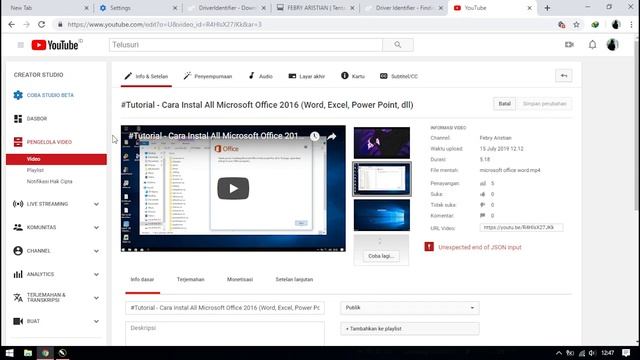Click the Deskripsi text area

point(225,334)
